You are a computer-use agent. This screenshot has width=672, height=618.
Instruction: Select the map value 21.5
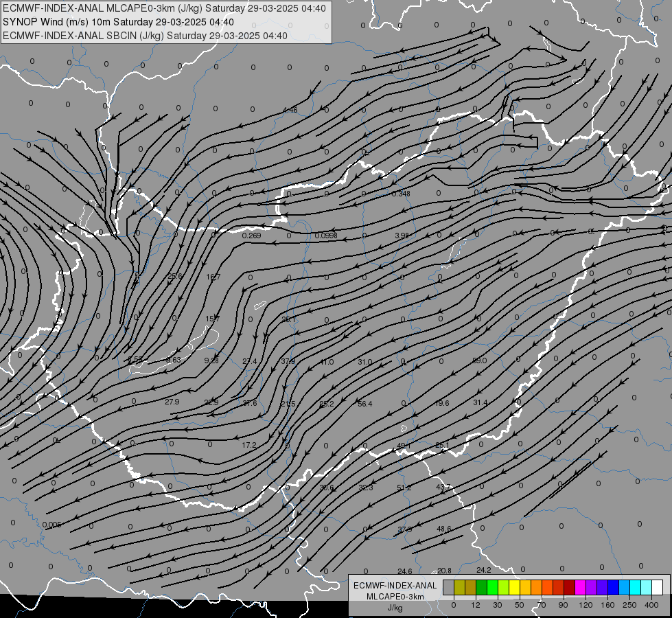(288, 404)
